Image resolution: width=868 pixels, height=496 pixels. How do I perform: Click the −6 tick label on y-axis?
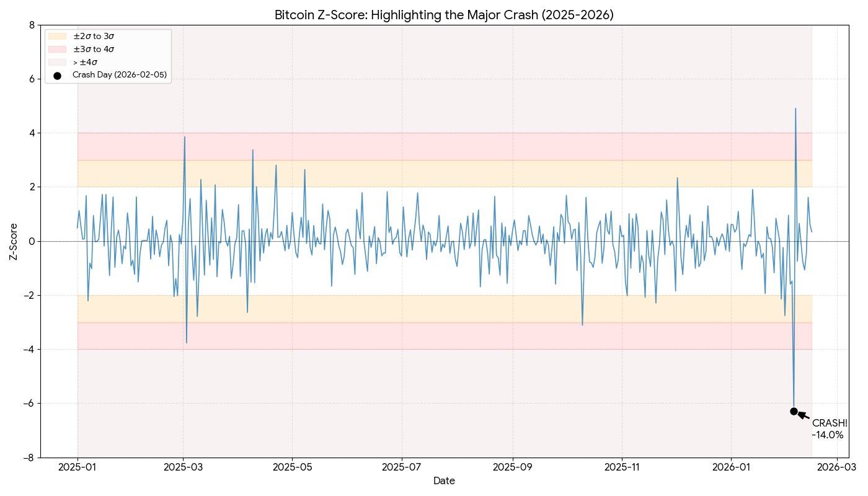click(28, 404)
